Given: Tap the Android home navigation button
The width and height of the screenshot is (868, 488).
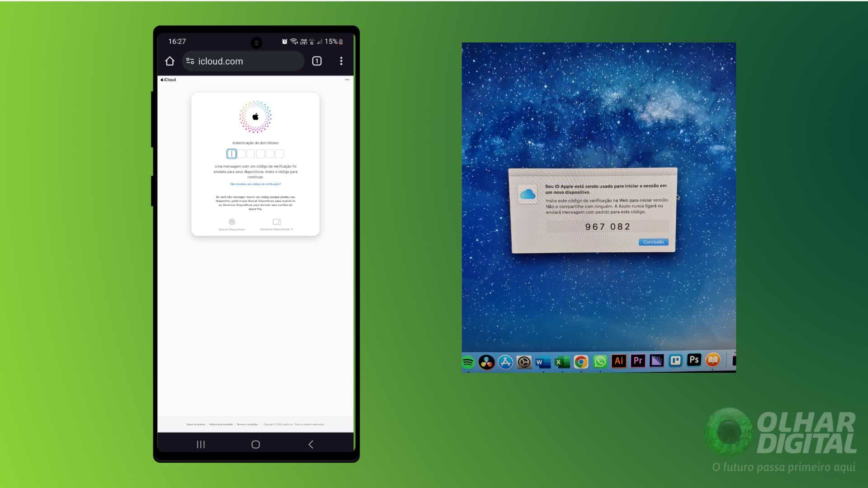Looking at the screenshot, I should coord(255,445).
